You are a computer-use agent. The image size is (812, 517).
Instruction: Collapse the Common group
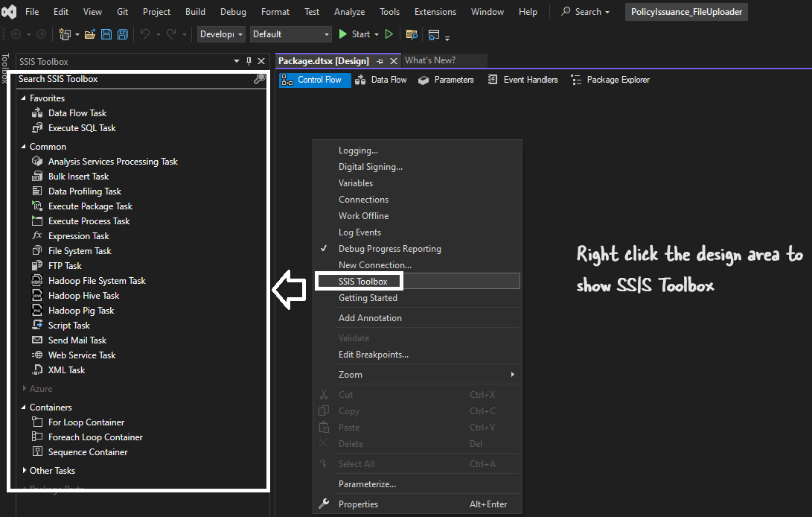coord(23,147)
